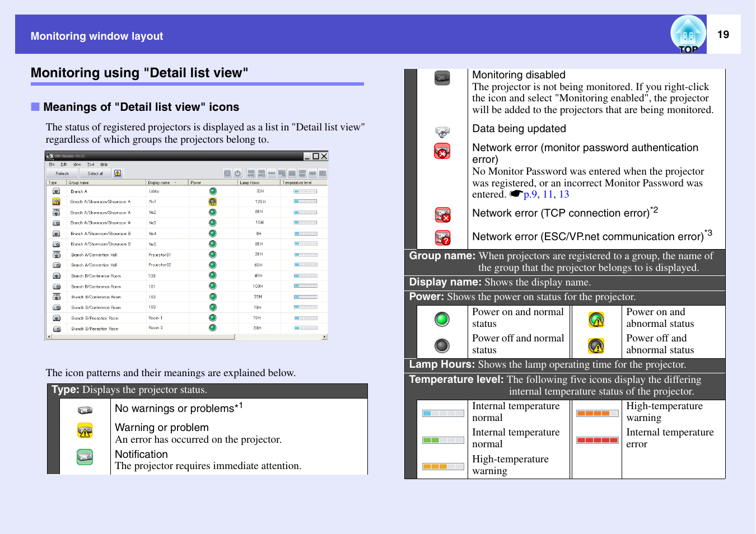Click the abnormal power icon in No1 row

213,202
